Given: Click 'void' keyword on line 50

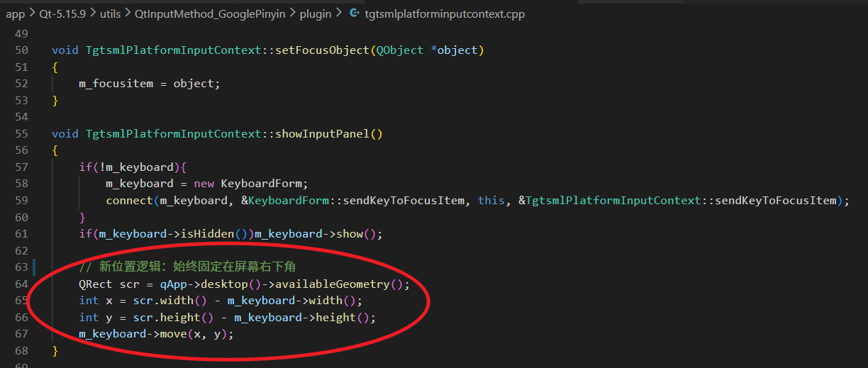Looking at the screenshot, I should [x=65, y=50].
